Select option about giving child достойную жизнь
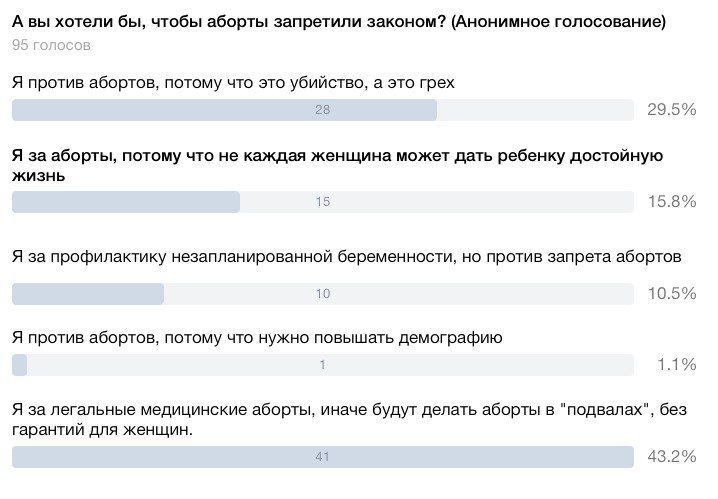718x499 pixels. point(337,166)
